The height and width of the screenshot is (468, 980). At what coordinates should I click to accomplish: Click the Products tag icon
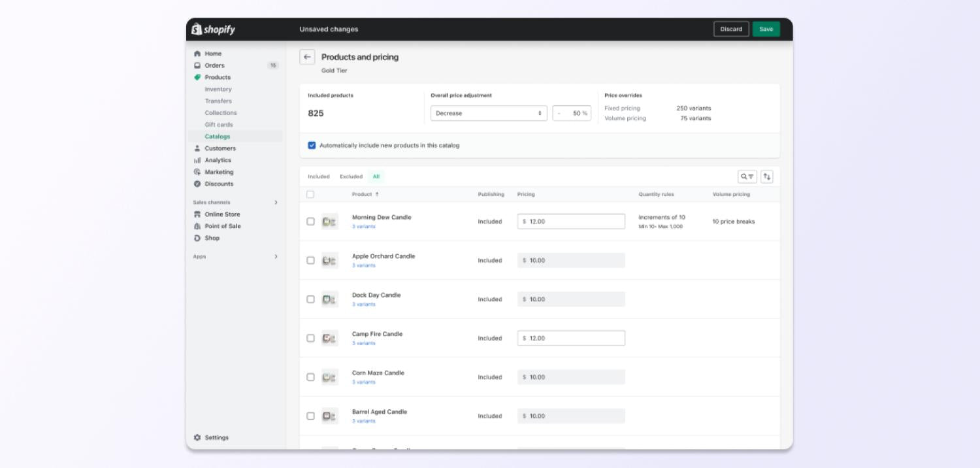[x=197, y=77]
